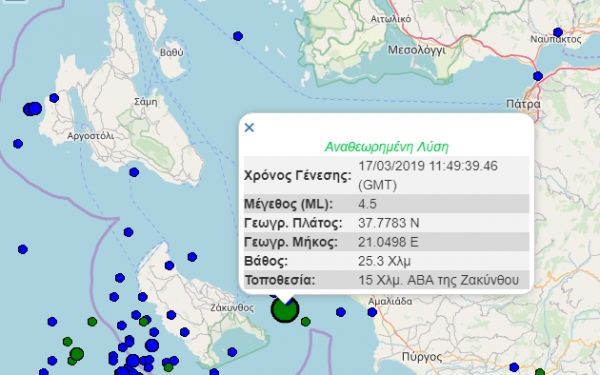Viewport: 600px width, 375px height.
Task: Click the location text 15 Χλμ. ΑΒΑ της Ζακύνθου
Action: click(x=439, y=280)
